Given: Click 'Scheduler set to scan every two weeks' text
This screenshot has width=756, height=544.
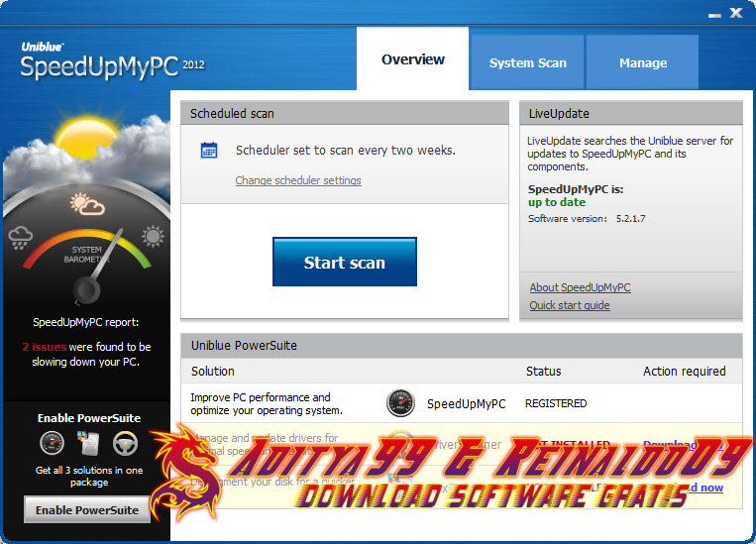Looking at the screenshot, I should (346, 151).
